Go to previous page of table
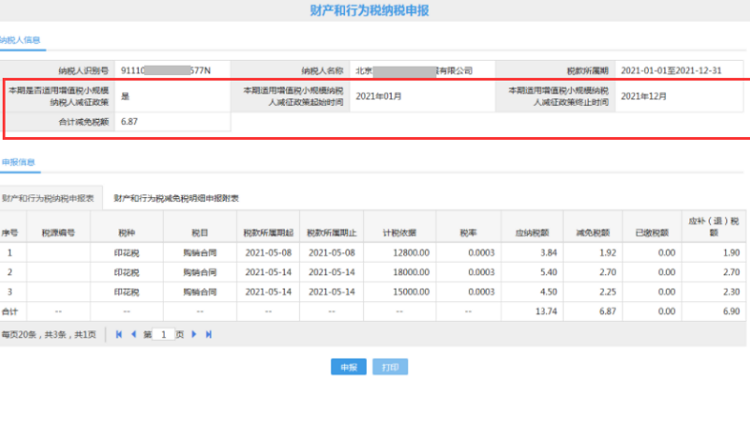Image resolution: width=750 pixels, height=440 pixels. click(x=133, y=334)
